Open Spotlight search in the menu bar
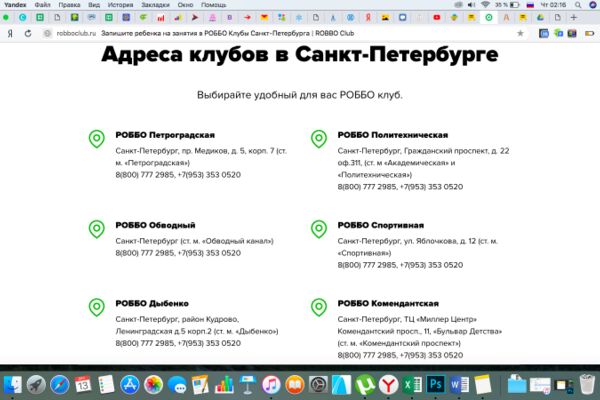This screenshot has height=400, width=600. point(578,5)
